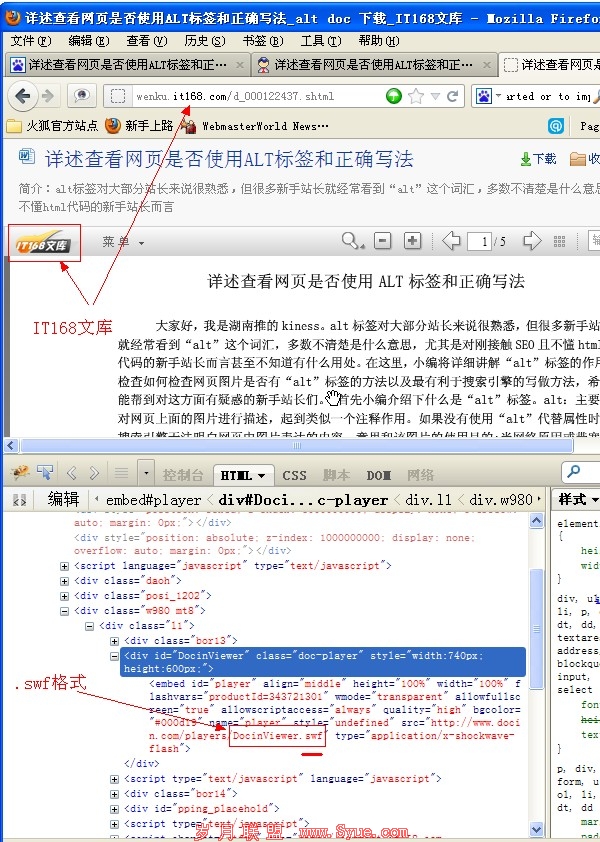Reload the page with the refresh icon
The height and width of the screenshot is (842, 600).
click(453, 96)
